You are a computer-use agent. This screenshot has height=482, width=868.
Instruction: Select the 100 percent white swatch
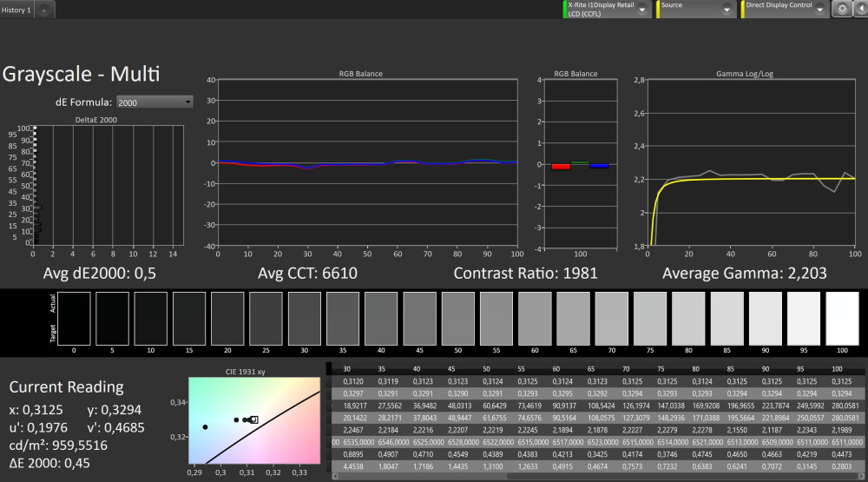(x=842, y=319)
